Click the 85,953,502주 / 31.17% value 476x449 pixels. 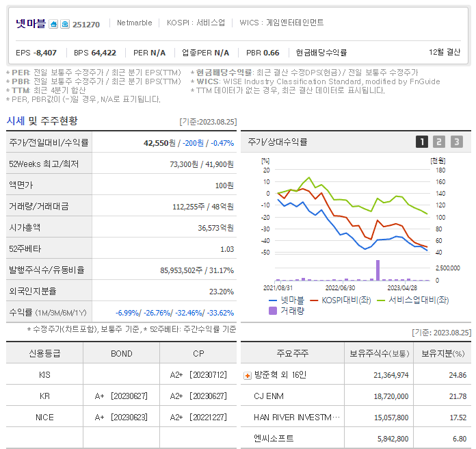(x=197, y=270)
